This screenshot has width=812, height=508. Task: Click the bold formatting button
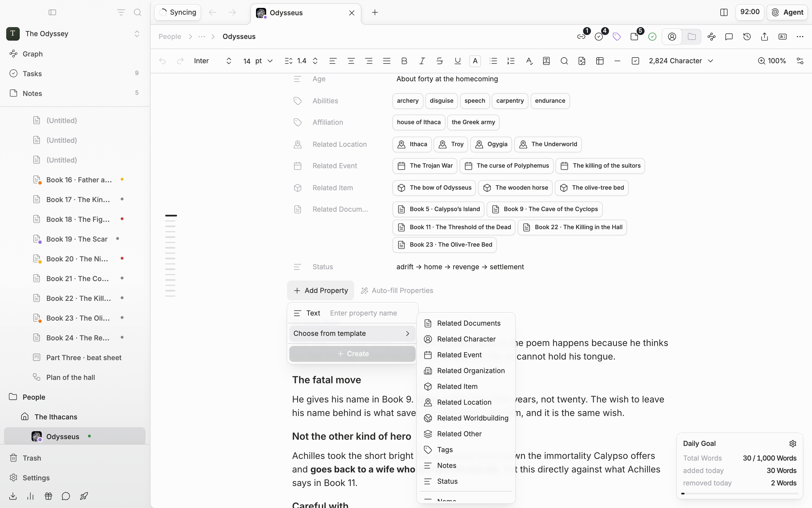(x=404, y=61)
